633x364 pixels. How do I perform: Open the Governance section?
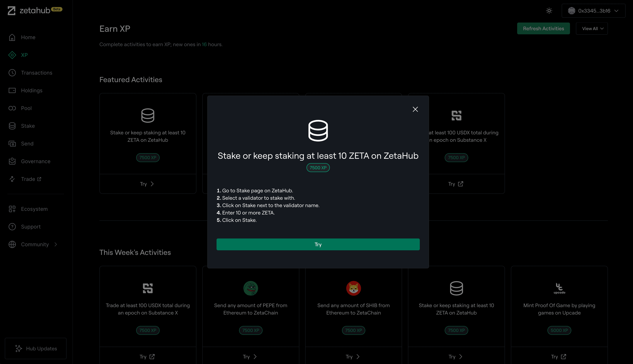tap(35, 161)
